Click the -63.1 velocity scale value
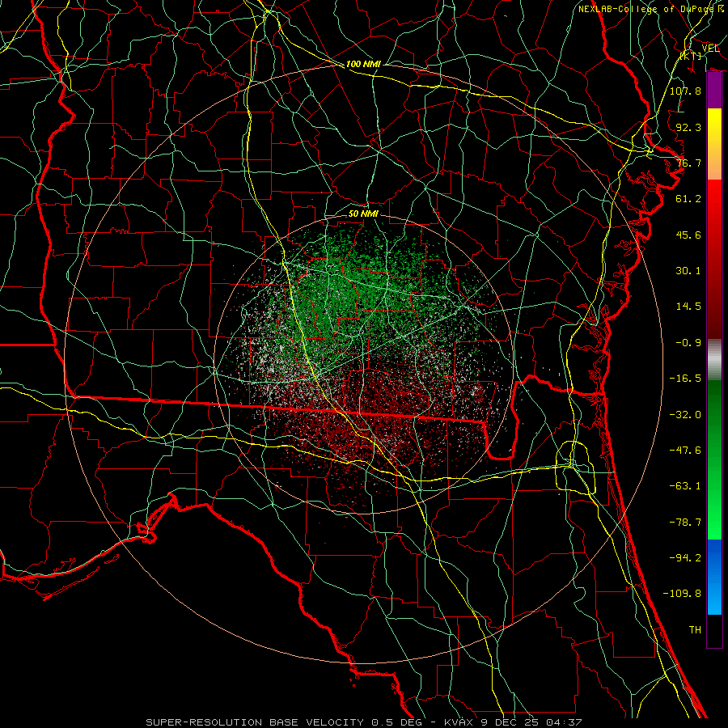 click(685, 486)
